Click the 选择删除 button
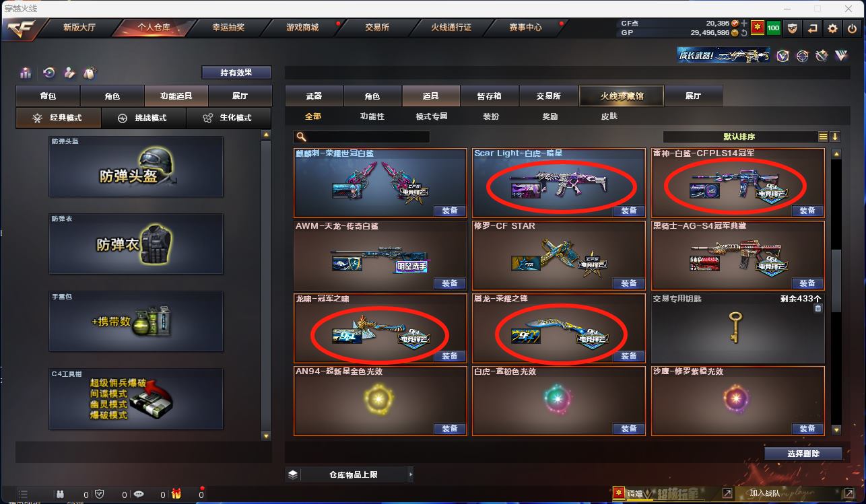The width and height of the screenshot is (866, 504). [x=803, y=454]
